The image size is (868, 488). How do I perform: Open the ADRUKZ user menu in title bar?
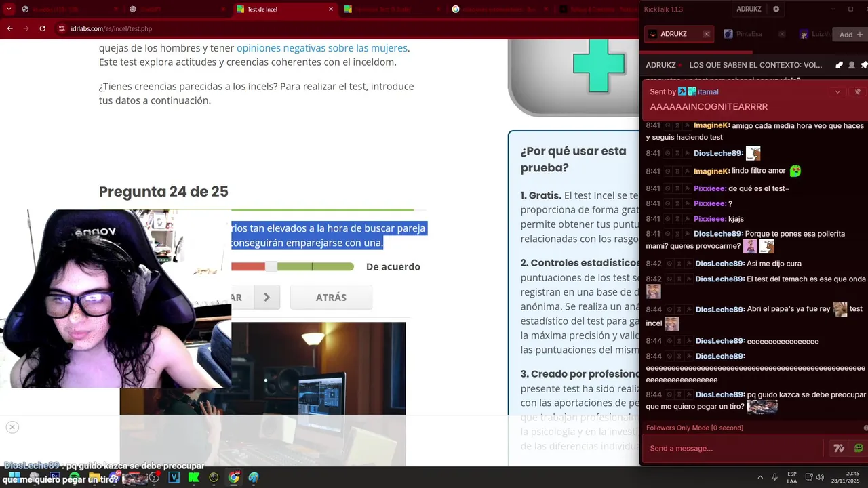coord(749,9)
